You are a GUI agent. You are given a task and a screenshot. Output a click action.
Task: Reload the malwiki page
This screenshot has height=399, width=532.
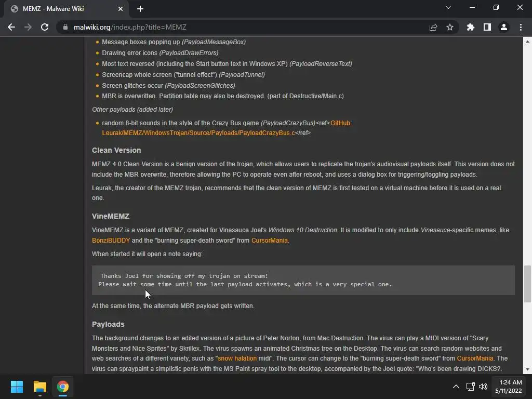pyautogui.click(x=45, y=27)
